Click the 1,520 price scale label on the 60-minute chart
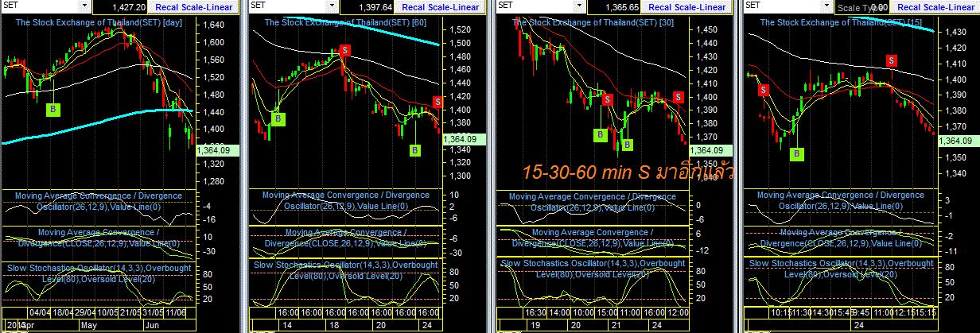This screenshot has width=980, height=333. tap(459, 29)
